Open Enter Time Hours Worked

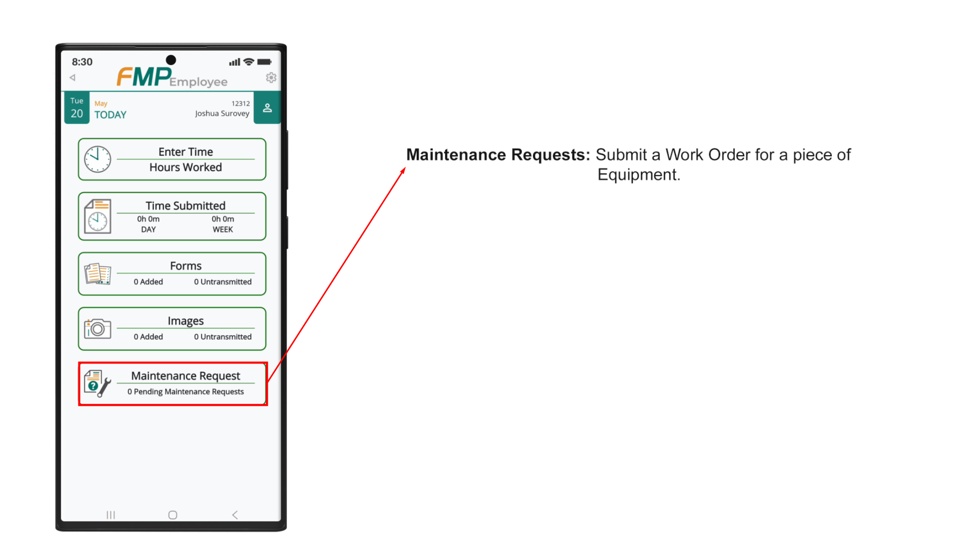pos(185,160)
